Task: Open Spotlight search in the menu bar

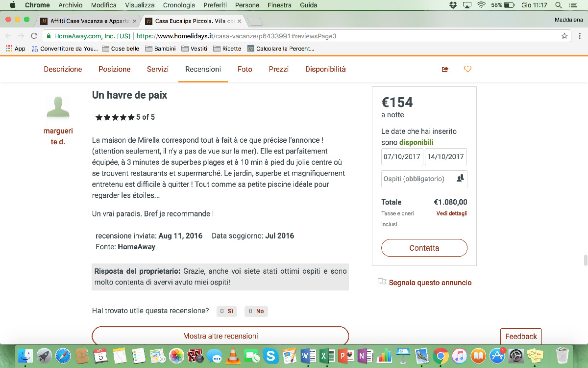Action: click(558, 5)
